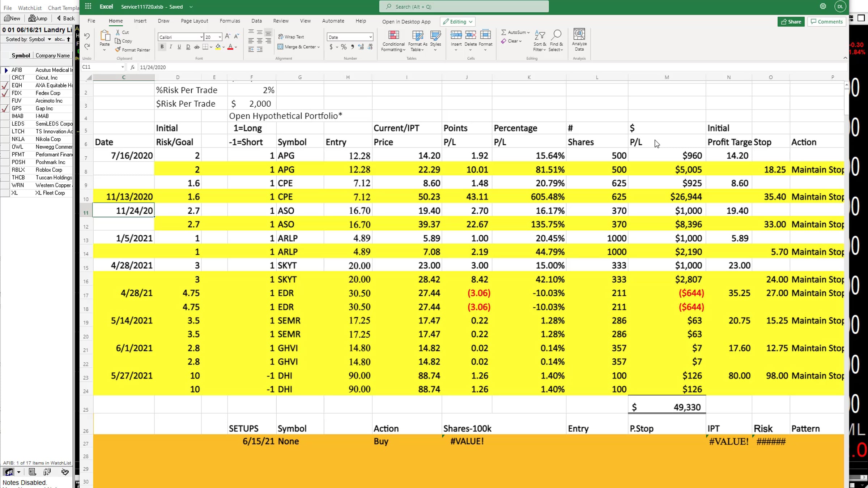Click the Redo arrow icon
The height and width of the screenshot is (488, 868).
click(x=87, y=46)
